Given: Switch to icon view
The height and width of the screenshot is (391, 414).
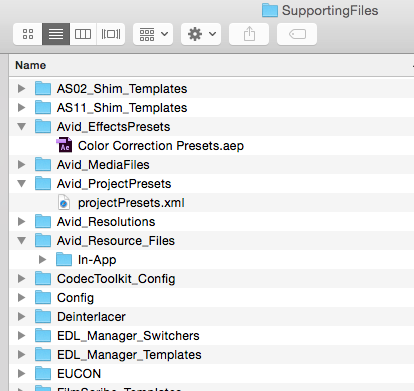Looking at the screenshot, I should pyautogui.click(x=28, y=34).
